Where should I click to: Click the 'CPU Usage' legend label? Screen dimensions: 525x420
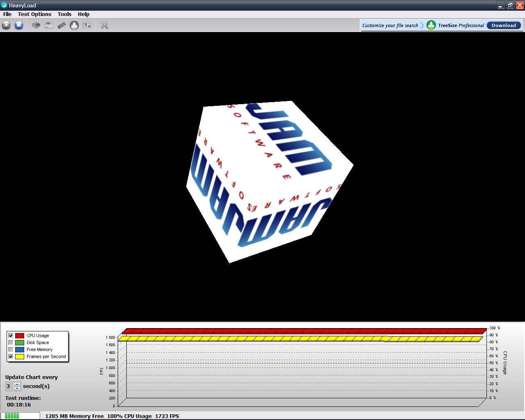pyautogui.click(x=38, y=336)
